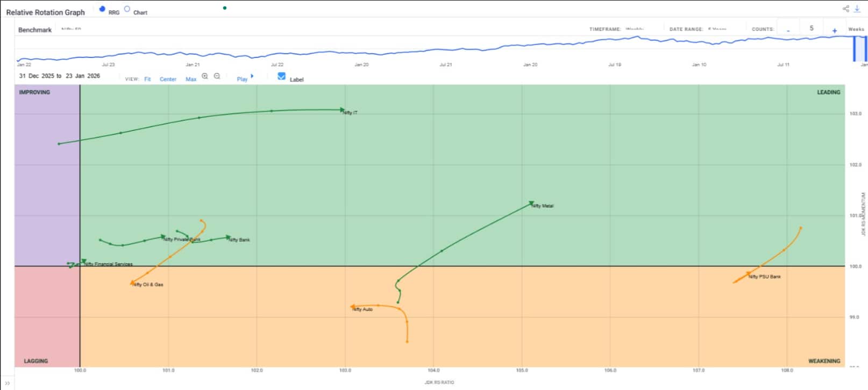868x390 pixels.
Task: Open the Timeframe dropdown
Action: (x=635, y=29)
